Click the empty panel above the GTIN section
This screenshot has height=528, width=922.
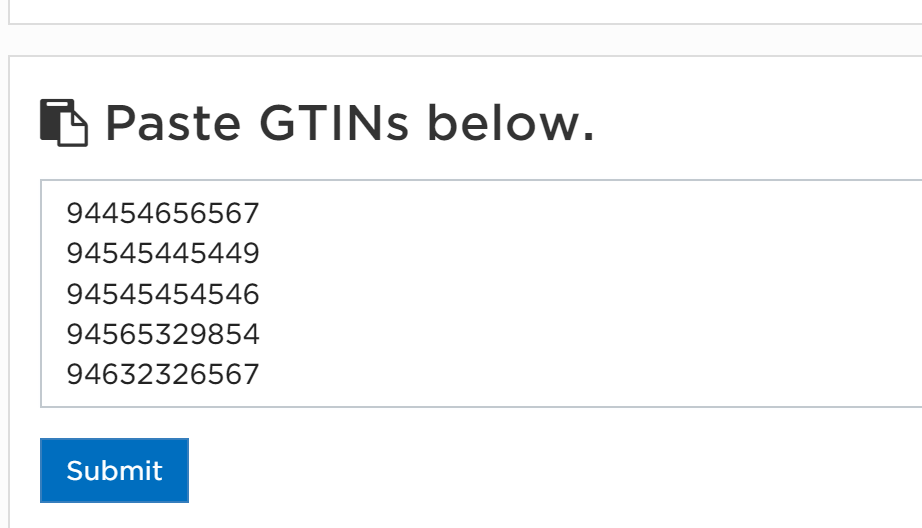[x=465, y=11]
